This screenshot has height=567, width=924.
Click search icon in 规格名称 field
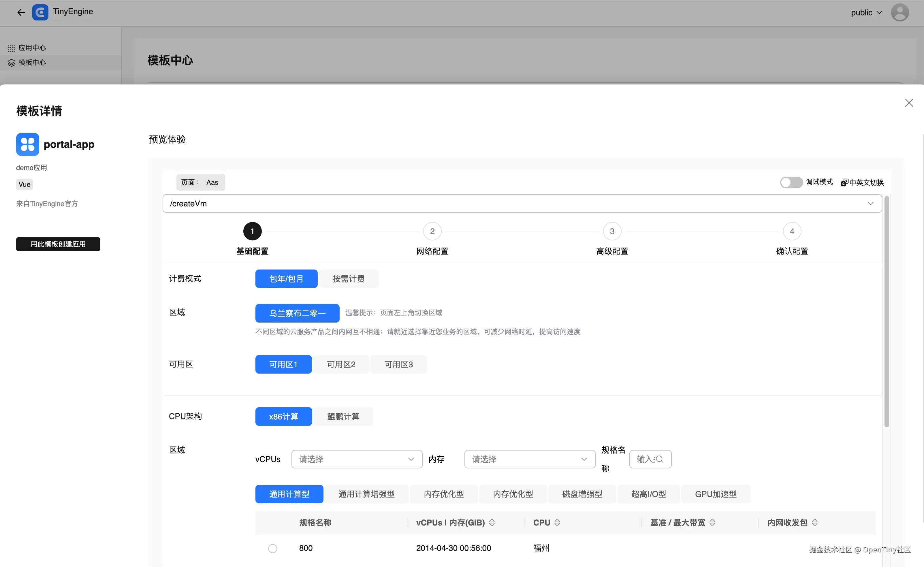(659, 459)
